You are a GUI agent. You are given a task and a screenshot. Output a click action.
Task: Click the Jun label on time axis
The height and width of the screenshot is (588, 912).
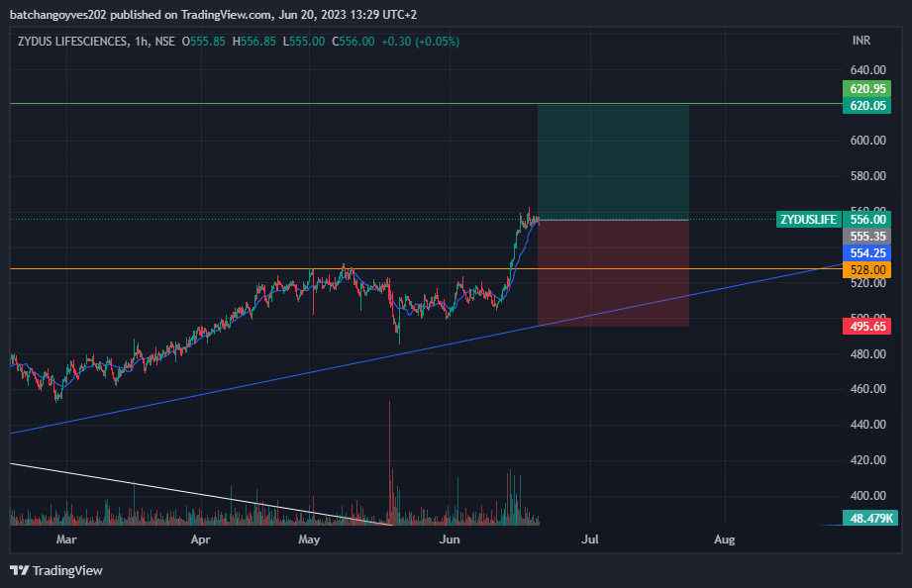(x=450, y=539)
